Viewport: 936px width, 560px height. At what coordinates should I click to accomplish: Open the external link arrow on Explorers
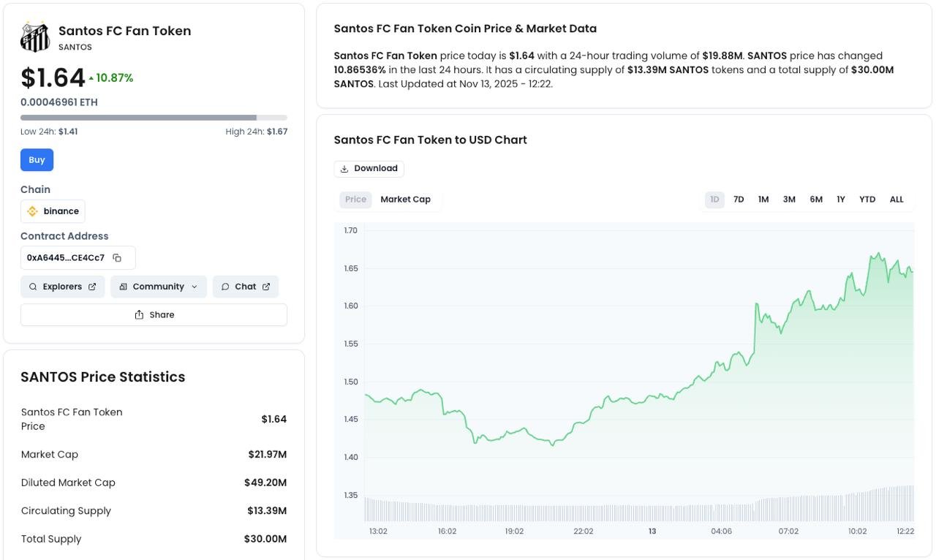[92, 287]
